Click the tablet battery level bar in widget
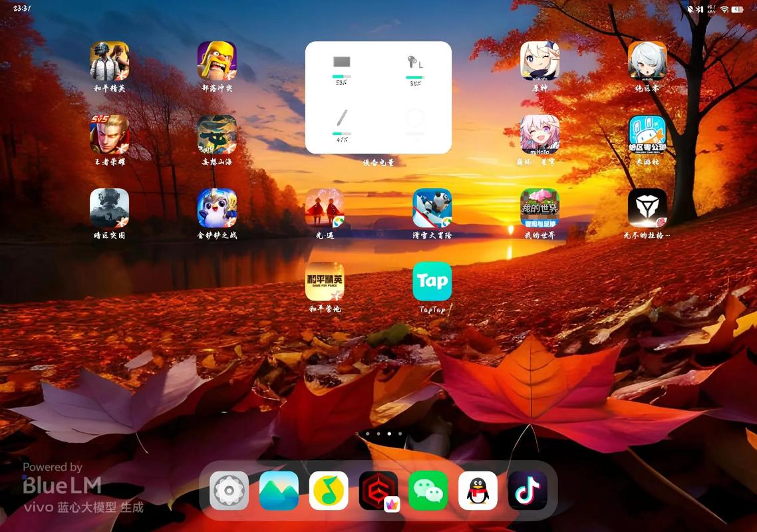The width and height of the screenshot is (757, 532). coord(342,77)
